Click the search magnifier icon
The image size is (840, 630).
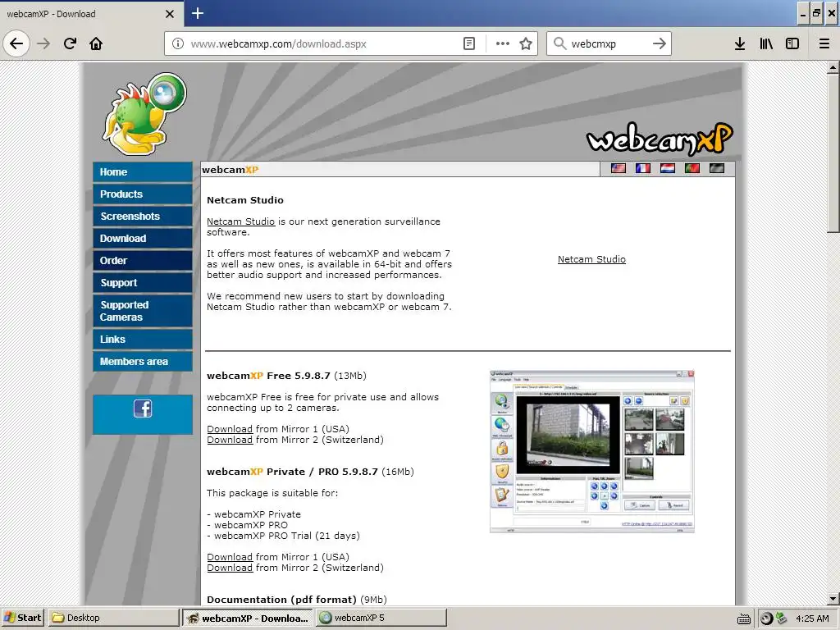(x=559, y=43)
